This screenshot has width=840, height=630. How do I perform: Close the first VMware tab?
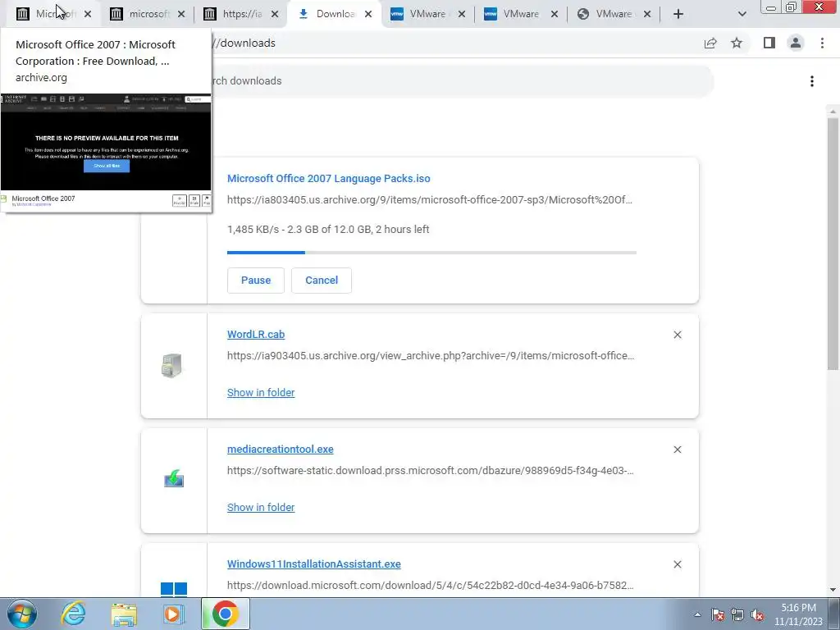click(461, 14)
